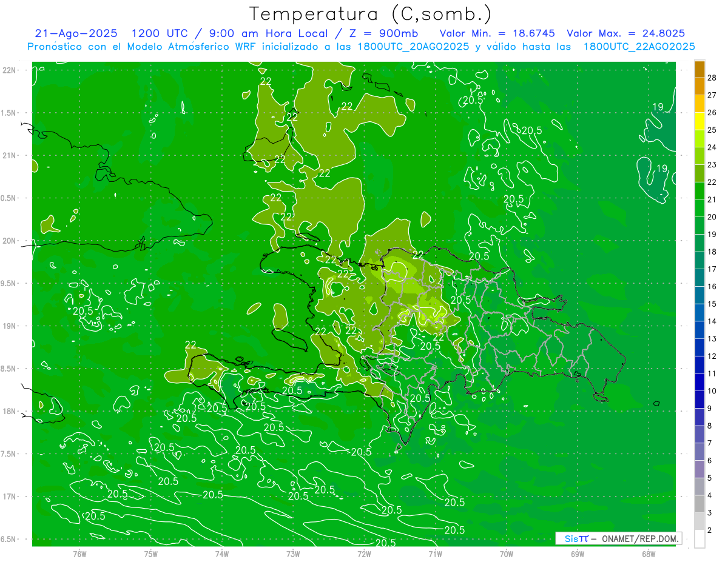This screenshot has height=562, width=728.
Task: Click the '1.5N' latitude axis label
Action: coord(9,113)
